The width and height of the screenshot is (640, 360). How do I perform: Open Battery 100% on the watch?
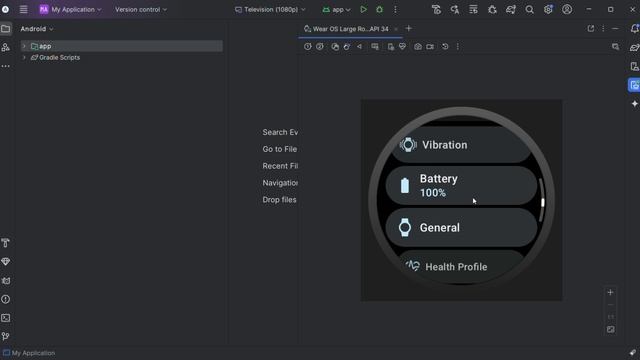tap(461, 185)
